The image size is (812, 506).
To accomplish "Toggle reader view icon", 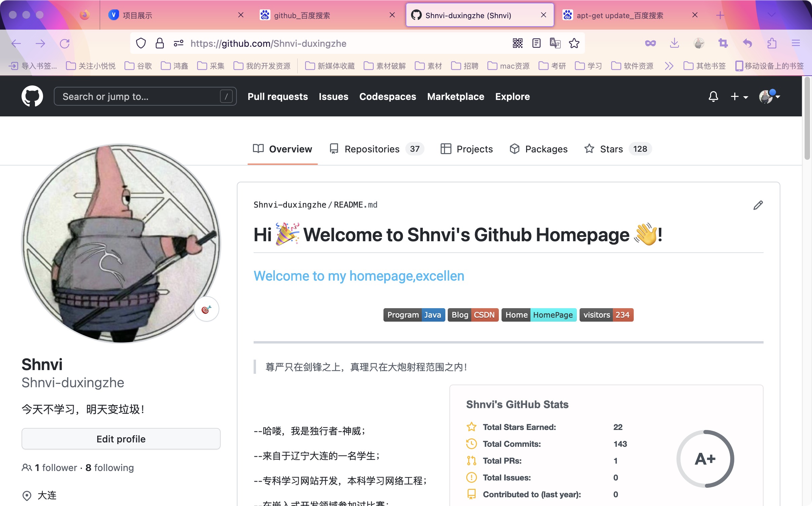I will pos(536,43).
